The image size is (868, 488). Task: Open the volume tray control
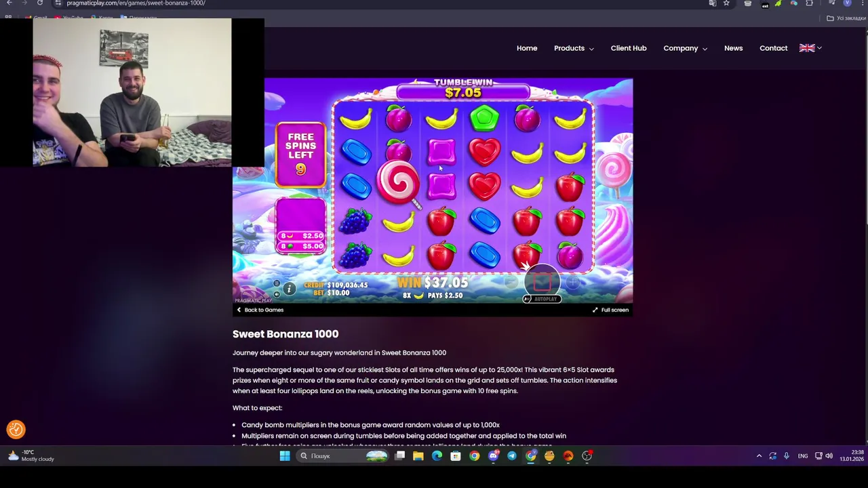tap(829, 456)
